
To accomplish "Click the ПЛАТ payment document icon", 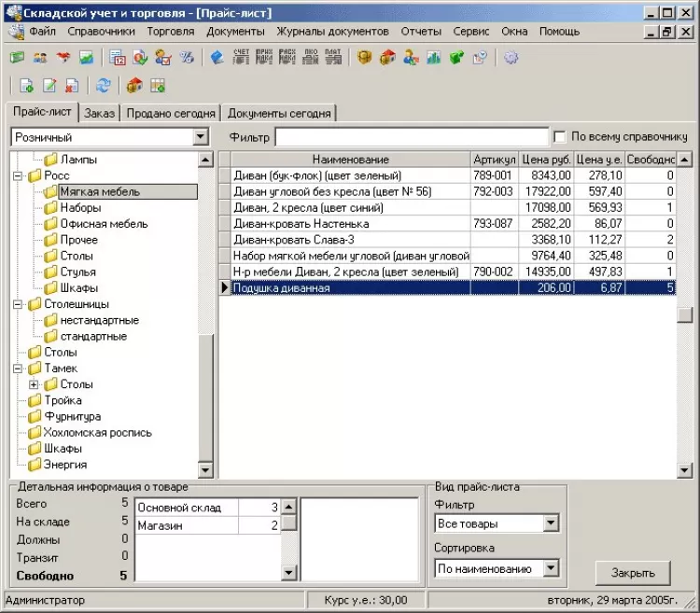I will point(333,57).
